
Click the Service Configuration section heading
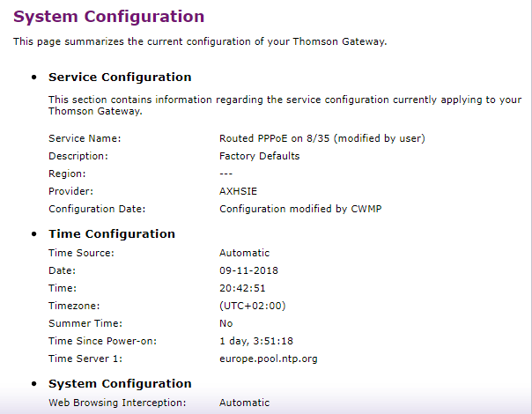(120, 77)
